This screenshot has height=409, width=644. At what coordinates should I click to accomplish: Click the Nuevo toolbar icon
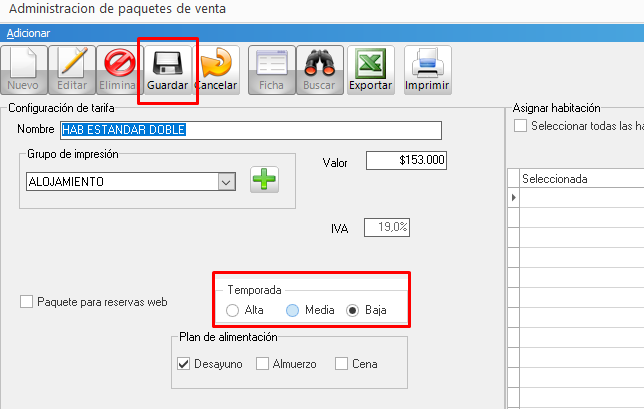(x=23, y=70)
